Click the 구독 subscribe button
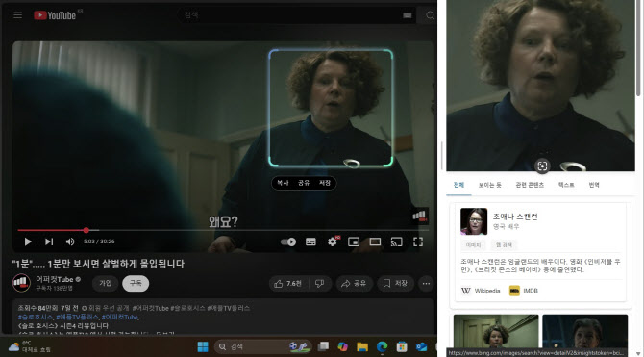 point(136,283)
